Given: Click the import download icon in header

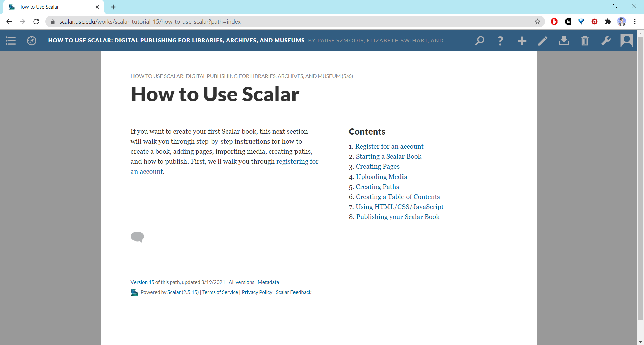Looking at the screenshot, I should pyautogui.click(x=564, y=41).
